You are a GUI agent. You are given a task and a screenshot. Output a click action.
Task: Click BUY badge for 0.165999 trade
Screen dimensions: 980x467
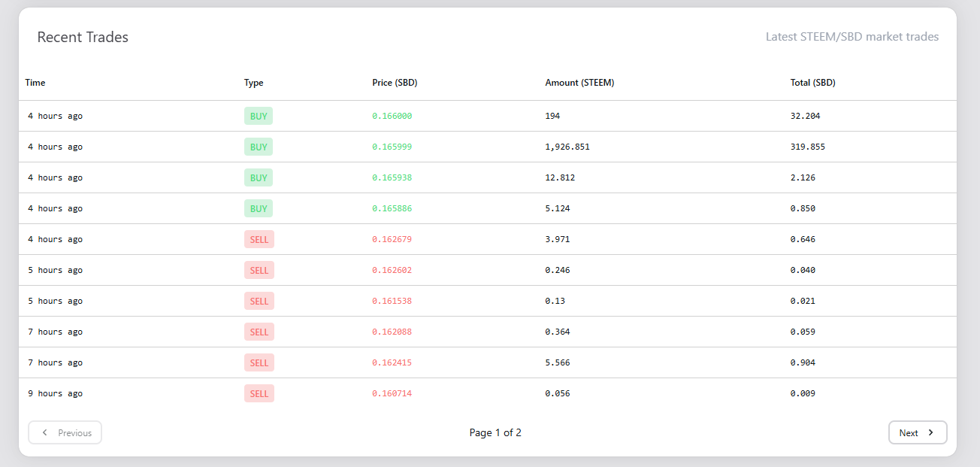[259, 147]
